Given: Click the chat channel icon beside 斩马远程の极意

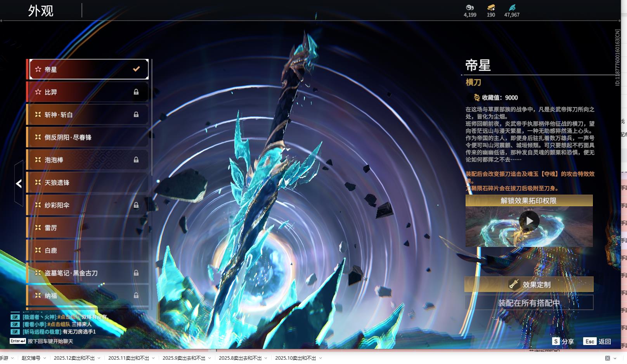Looking at the screenshot, I should tap(15, 331).
